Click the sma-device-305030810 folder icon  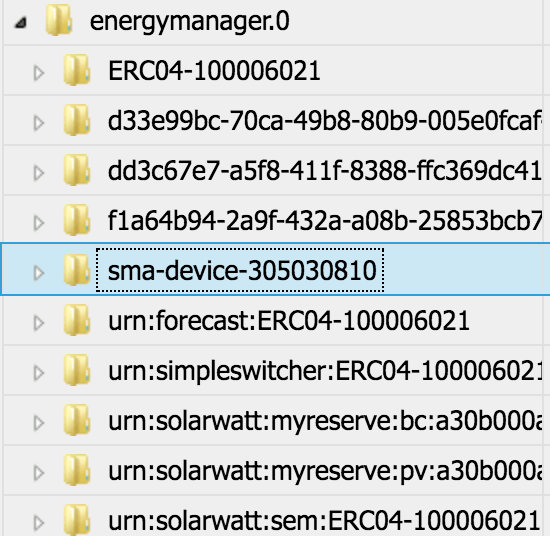click(x=77, y=270)
